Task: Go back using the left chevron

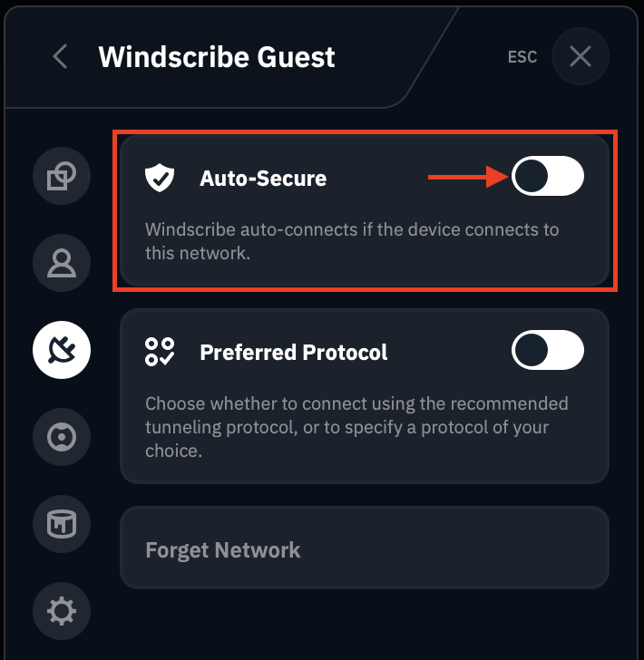Action: click(60, 57)
